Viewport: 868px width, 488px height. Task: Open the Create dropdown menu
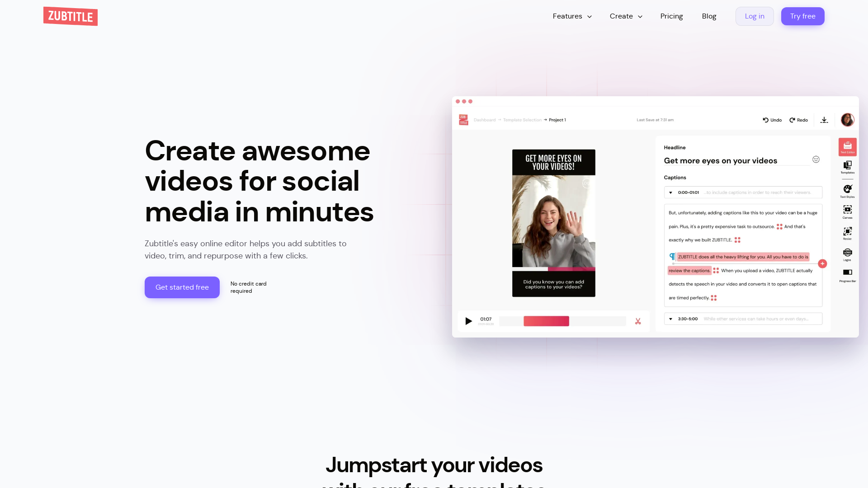pyautogui.click(x=626, y=16)
